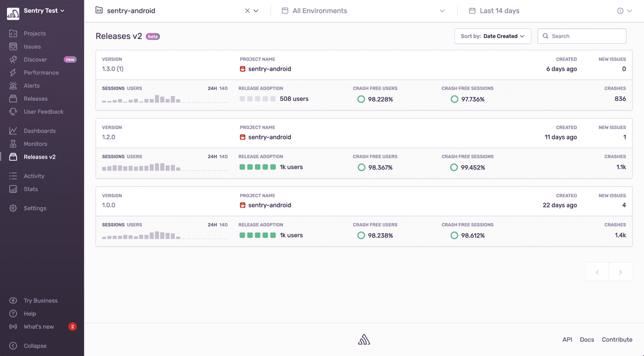Switch 1.0.0 chart to 24H
This screenshot has height=356, width=644.
(x=212, y=225)
